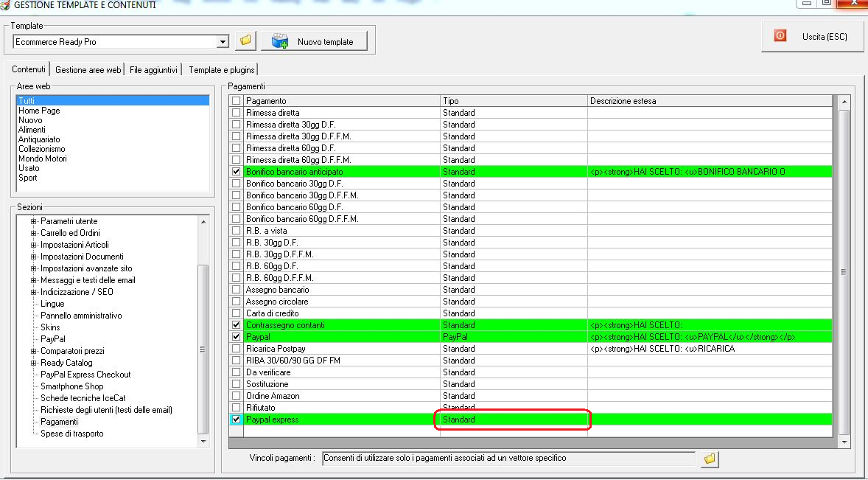Uncheck Bonifico bancario anticipato checkbox
Screen dimensions: 868x480
pos(237,172)
